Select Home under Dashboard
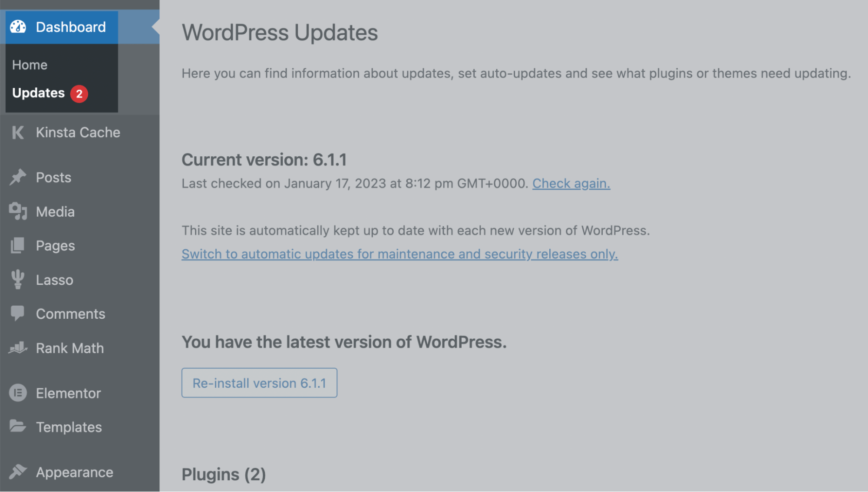Image resolution: width=868 pixels, height=492 pixels. (x=30, y=65)
